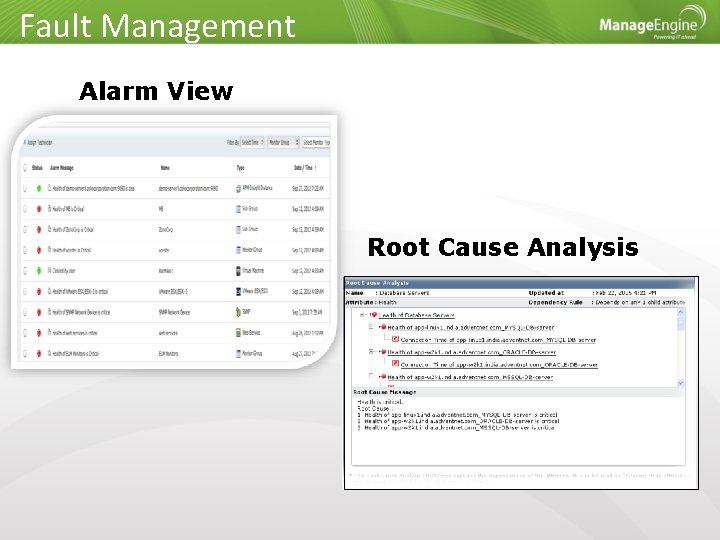Click red status icon for VMware ESX/ESXi-1 alarm
Image resolution: width=720 pixels, height=540 pixels.
pyautogui.click(x=39, y=292)
